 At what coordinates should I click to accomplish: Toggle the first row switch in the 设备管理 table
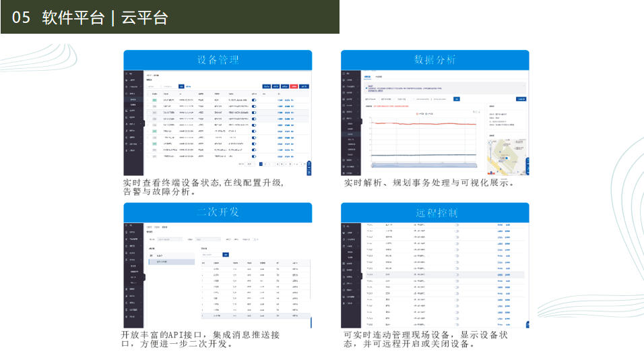254,100
